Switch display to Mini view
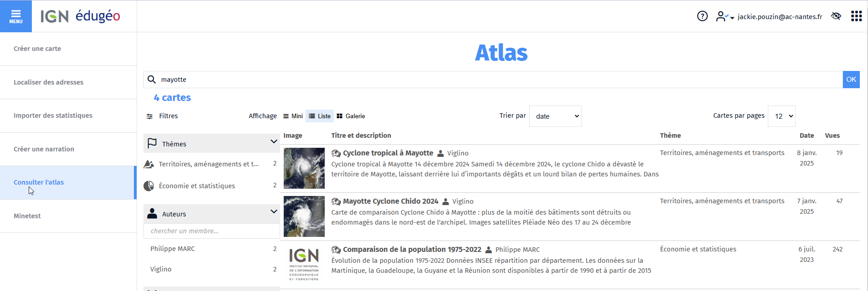 (293, 116)
